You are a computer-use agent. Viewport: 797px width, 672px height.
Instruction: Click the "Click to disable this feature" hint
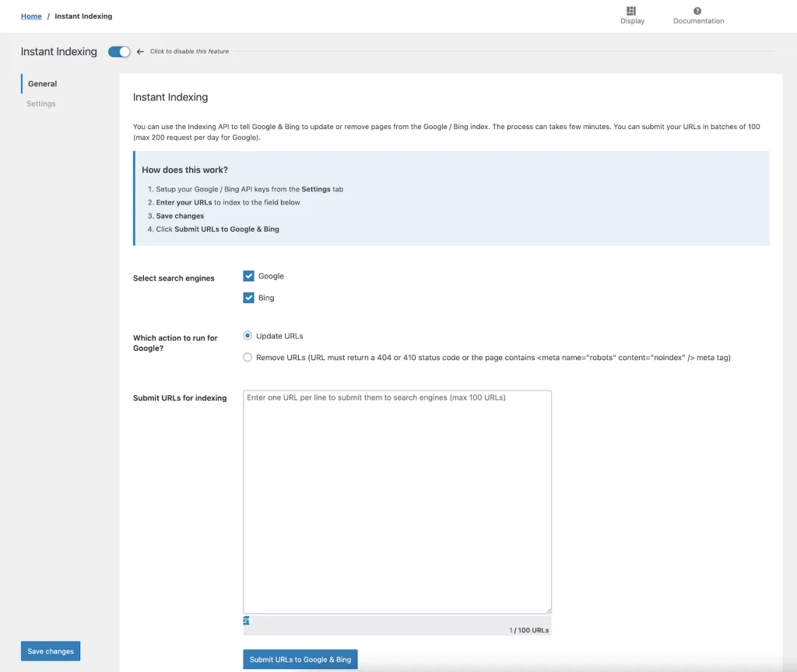(189, 52)
